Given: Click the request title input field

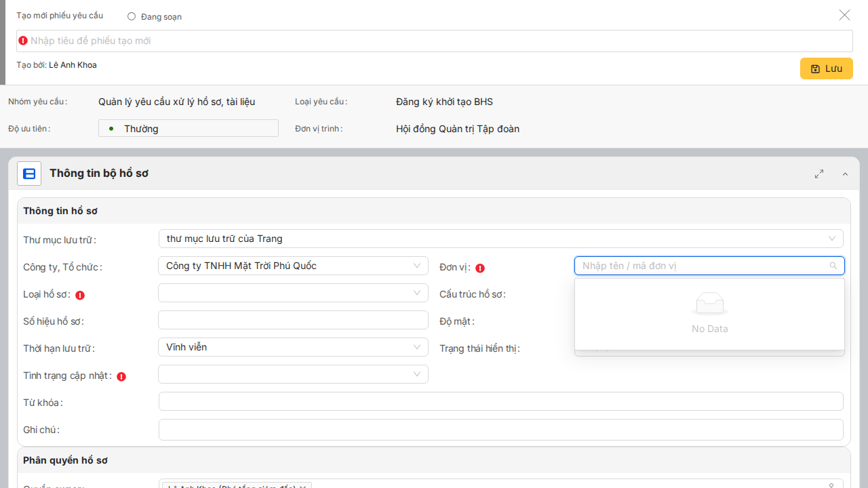Looking at the screenshot, I should click(434, 41).
